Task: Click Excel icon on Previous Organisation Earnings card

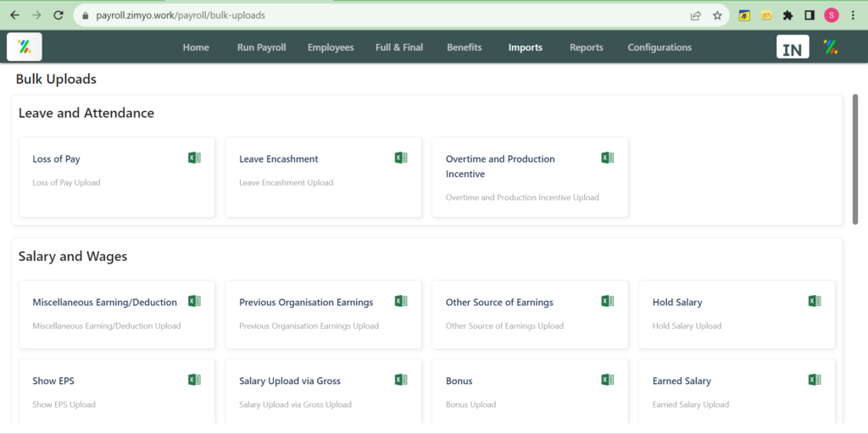Action: pos(401,301)
